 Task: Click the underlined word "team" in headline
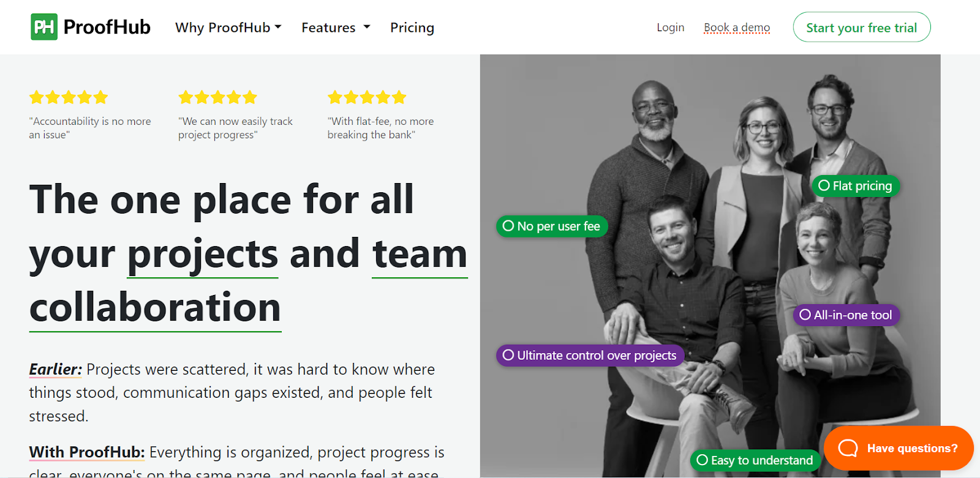click(x=420, y=253)
